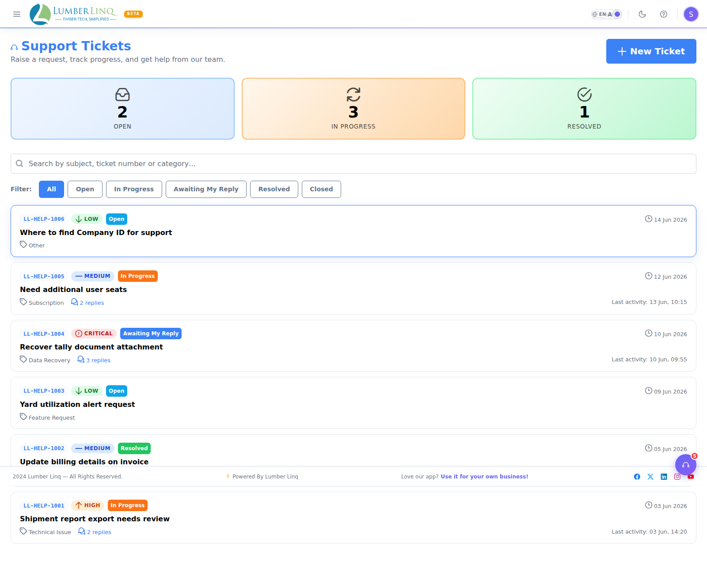Click the Resolved status badge on LL-HELP-1002
Image resolution: width=707 pixels, height=588 pixels.
(134, 448)
